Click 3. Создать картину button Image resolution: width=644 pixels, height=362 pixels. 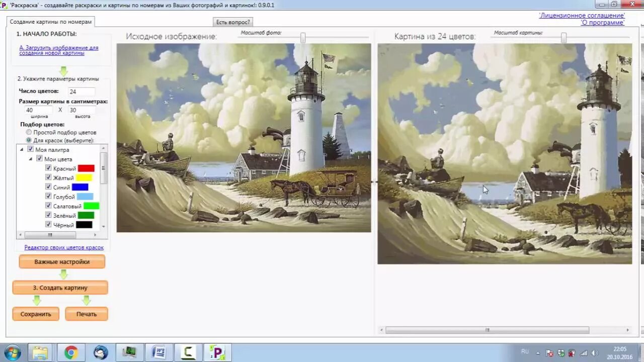click(60, 288)
